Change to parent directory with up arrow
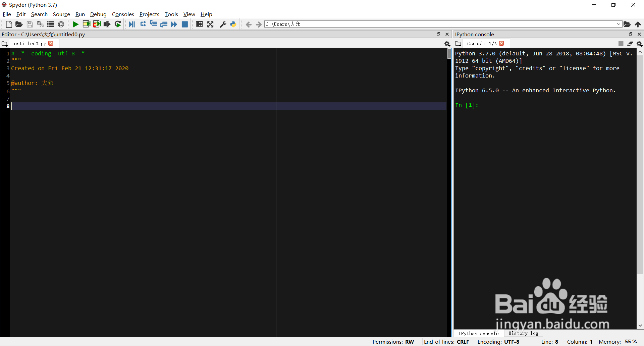The image size is (644, 346). point(638,24)
